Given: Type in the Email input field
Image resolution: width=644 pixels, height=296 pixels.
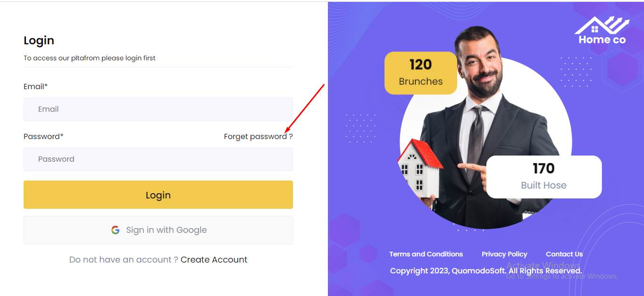Looking at the screenshot, I should click(x=158, y=109).
